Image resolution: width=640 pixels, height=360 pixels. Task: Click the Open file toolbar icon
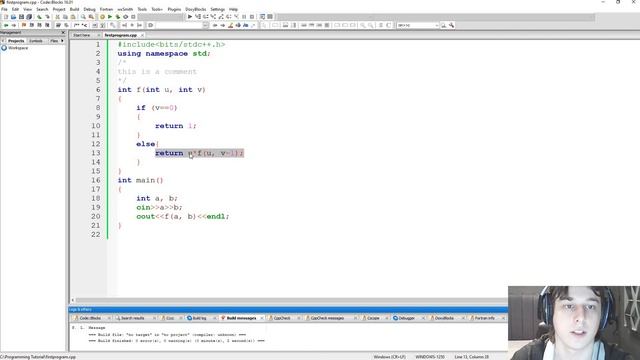13,17
